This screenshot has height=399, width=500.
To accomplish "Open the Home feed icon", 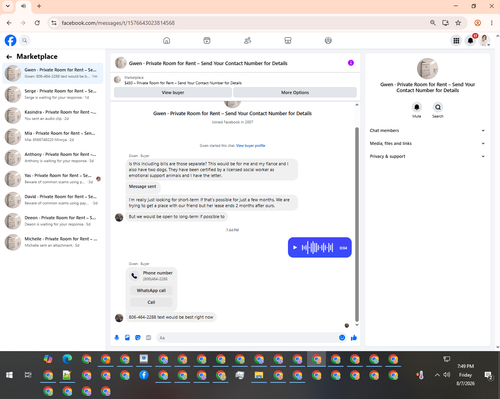I will pyautogui.click(x=166, y=41).
